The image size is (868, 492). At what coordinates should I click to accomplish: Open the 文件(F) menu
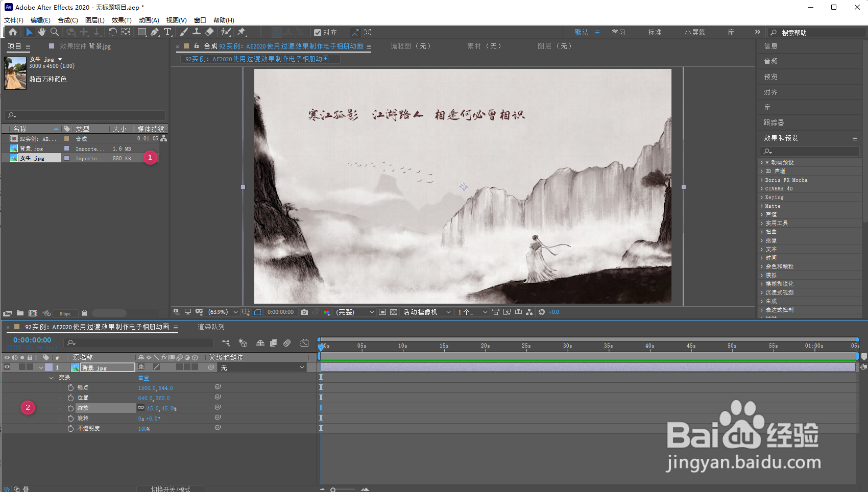(x=14, y=20)
